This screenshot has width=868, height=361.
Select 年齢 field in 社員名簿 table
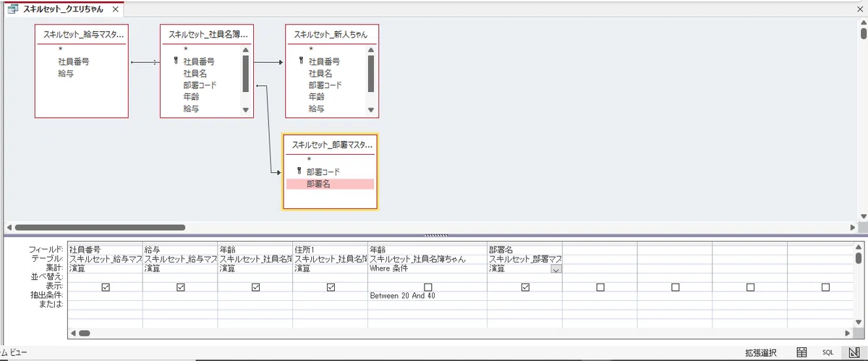tap(191, 97)
